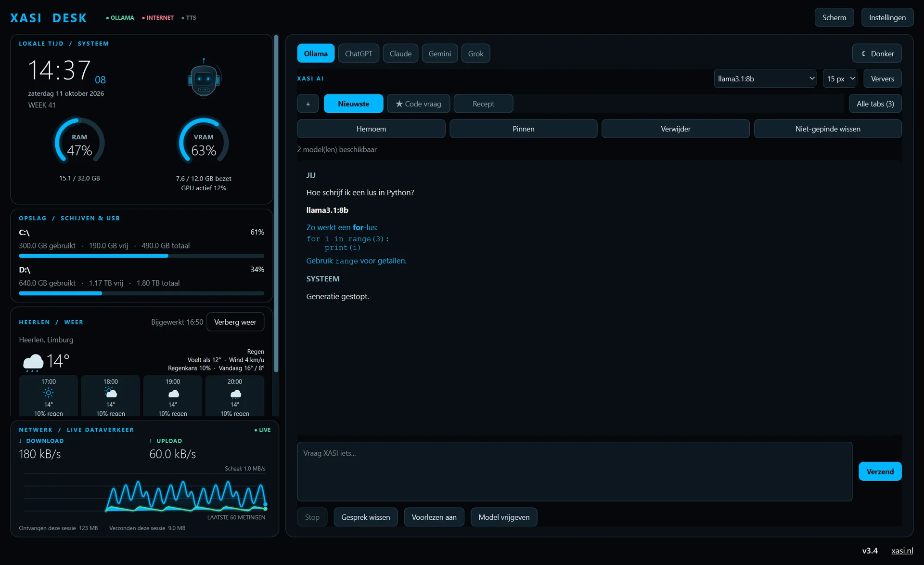The image size is (924, 565).
Task: Click the Verwijder button
Action: click(676, 129)
